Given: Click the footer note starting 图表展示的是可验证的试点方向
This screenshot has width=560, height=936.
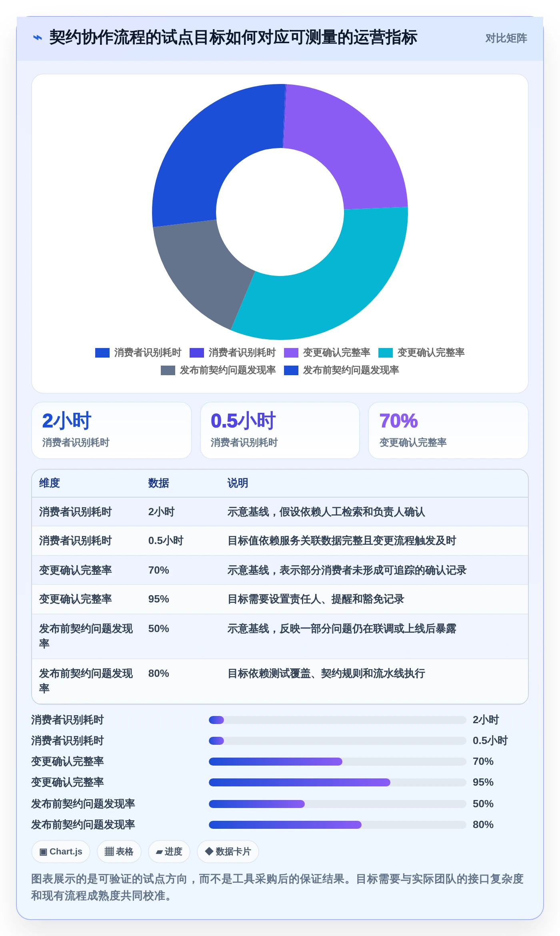Looking at the screenshot, I should click(278, 887).
